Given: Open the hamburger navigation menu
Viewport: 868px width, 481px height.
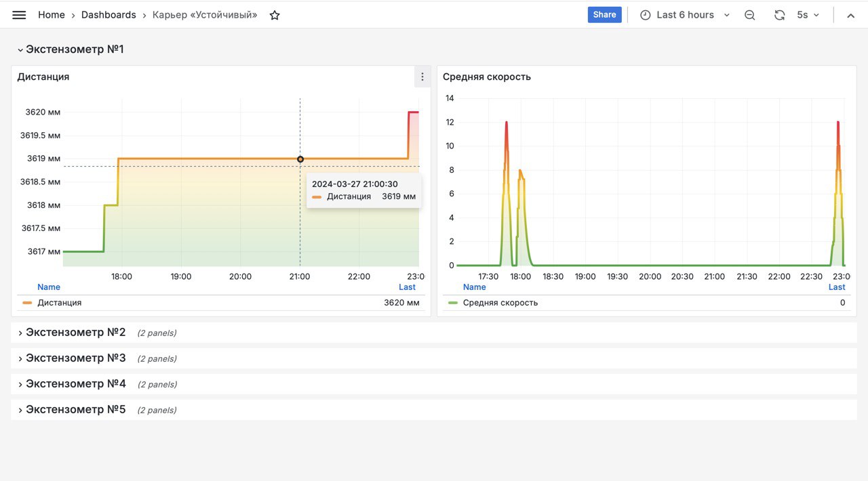Looking at the screenshot, I should tap(19, 15).
